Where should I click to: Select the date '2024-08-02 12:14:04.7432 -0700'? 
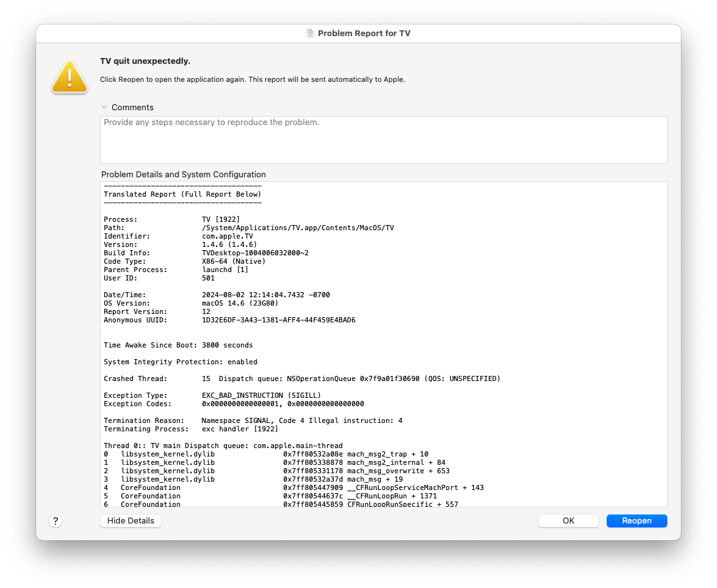pos(266,295)
